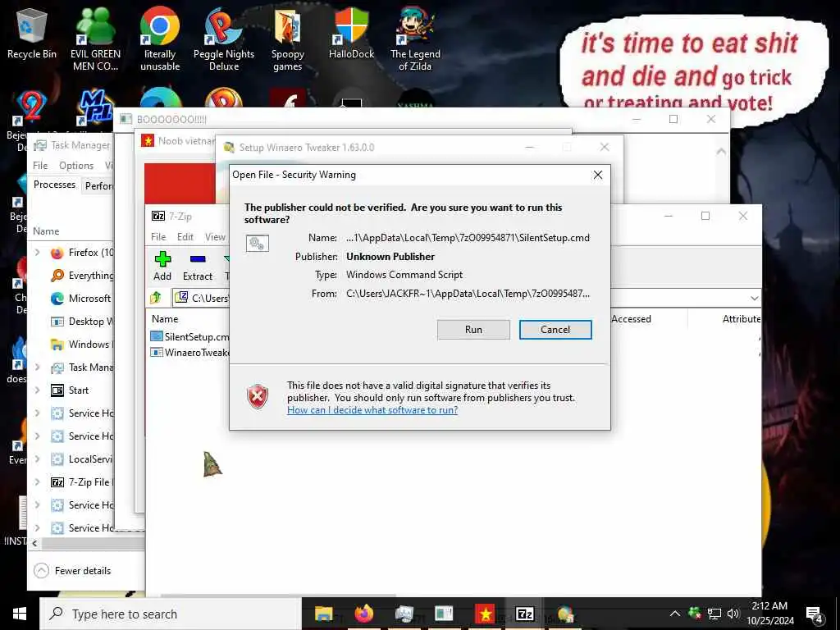Click the 7-Zip path field showing C:\Users

[202, 298]
